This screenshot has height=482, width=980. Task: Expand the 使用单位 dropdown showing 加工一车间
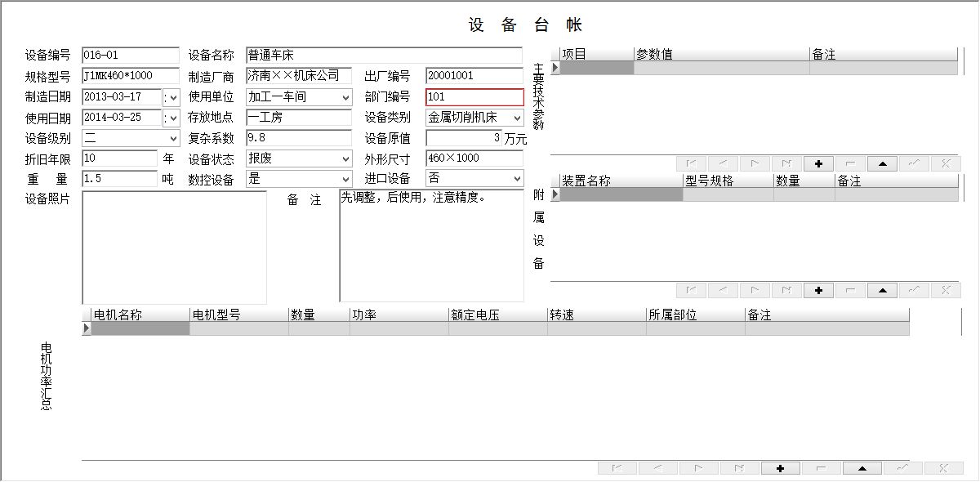(345, 97)
